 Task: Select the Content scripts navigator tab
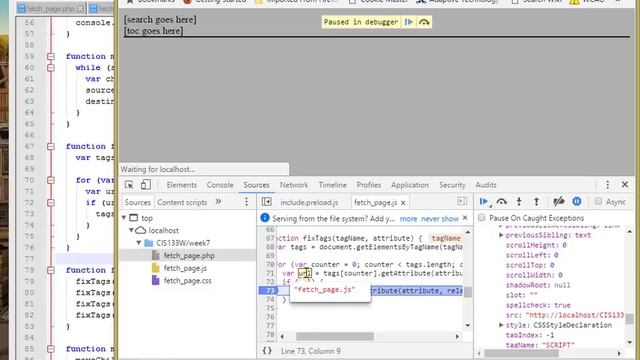point(182,202)
